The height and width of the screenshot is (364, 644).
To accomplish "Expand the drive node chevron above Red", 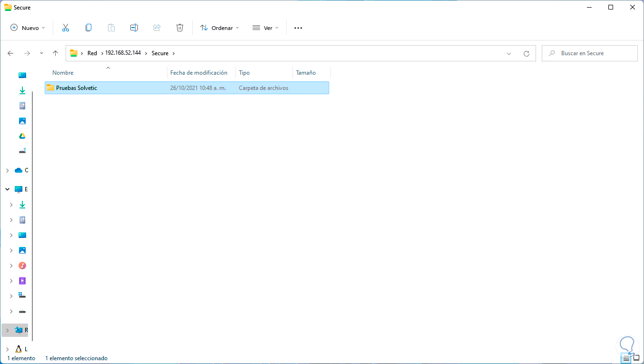I will click(x=11, y=311).
